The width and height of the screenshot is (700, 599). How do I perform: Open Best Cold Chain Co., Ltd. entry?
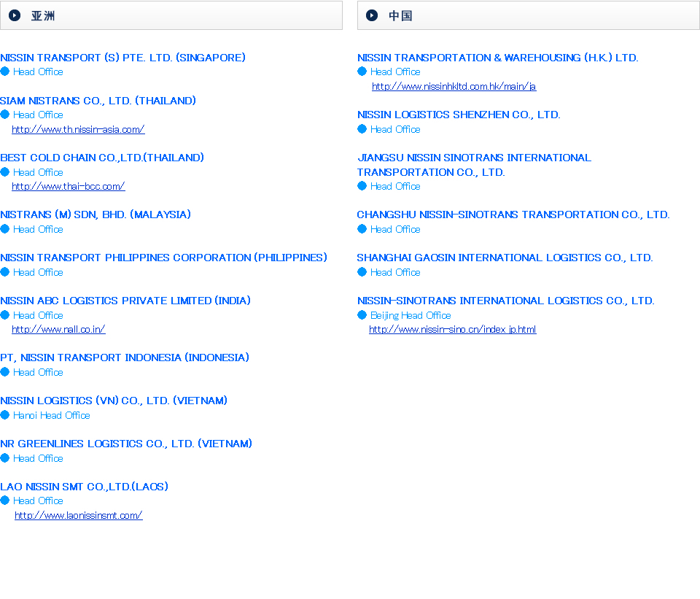click(x=102, y=158)
